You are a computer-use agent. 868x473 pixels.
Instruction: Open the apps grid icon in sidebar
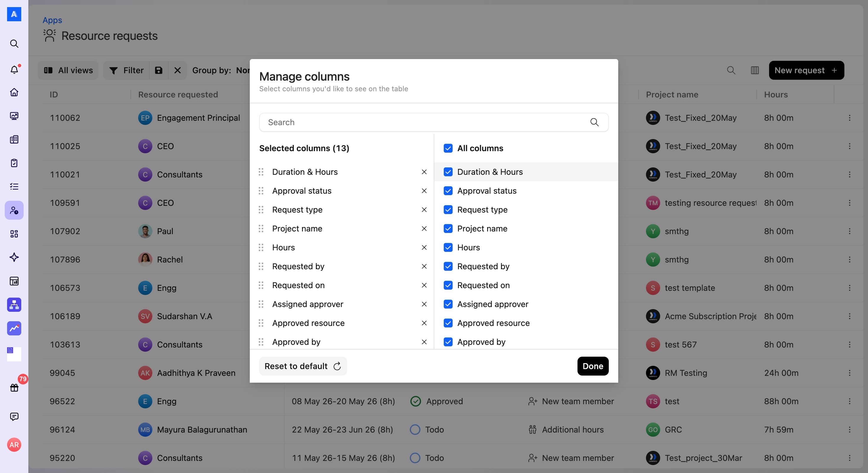tap(14, 234)
